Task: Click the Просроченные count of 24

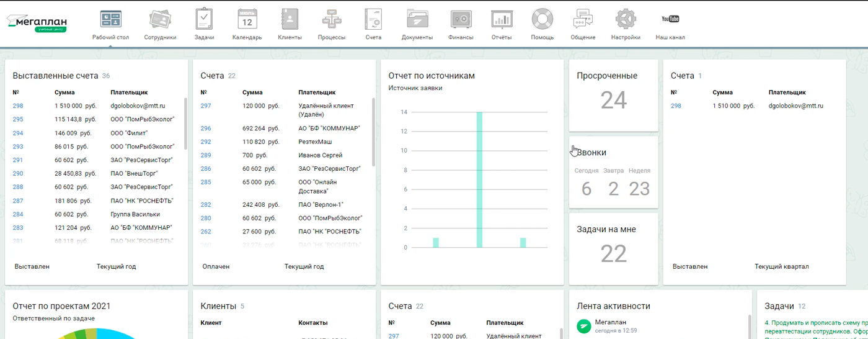Action: pos(613,100)
